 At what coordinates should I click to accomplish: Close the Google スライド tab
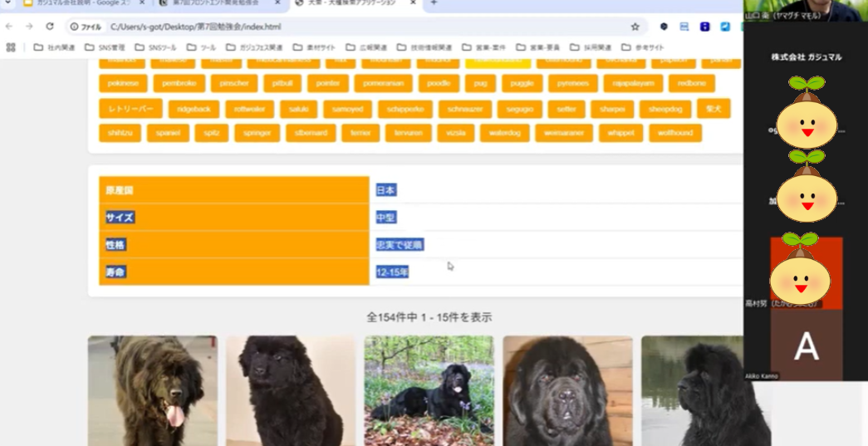pyautogui.click(x=142, y=2)
